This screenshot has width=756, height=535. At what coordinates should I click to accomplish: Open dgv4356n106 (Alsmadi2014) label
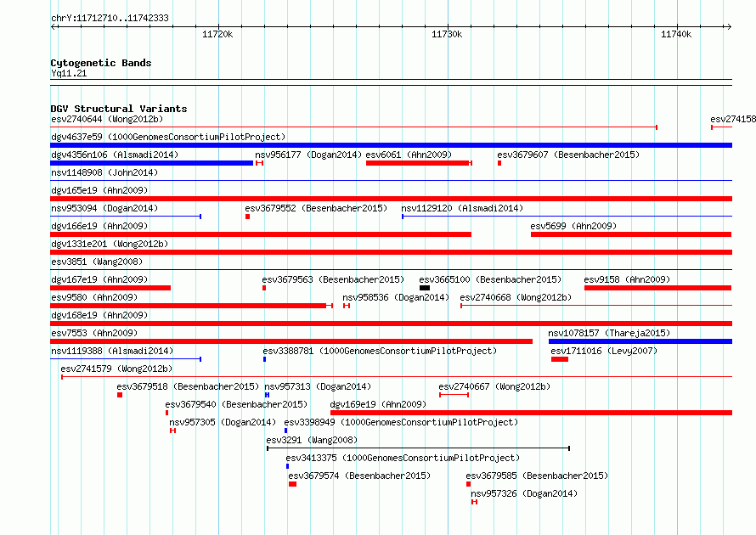point(115,155)
